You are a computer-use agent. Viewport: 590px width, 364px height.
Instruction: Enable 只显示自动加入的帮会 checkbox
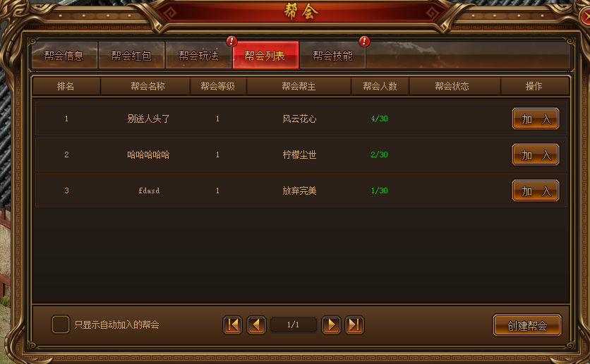(61, 324)
